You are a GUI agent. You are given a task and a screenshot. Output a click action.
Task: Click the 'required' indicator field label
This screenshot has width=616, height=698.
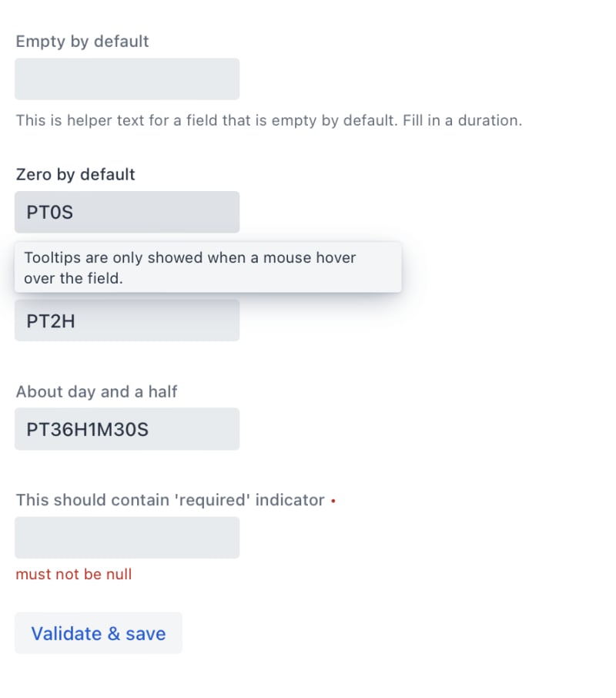[170, 500]
